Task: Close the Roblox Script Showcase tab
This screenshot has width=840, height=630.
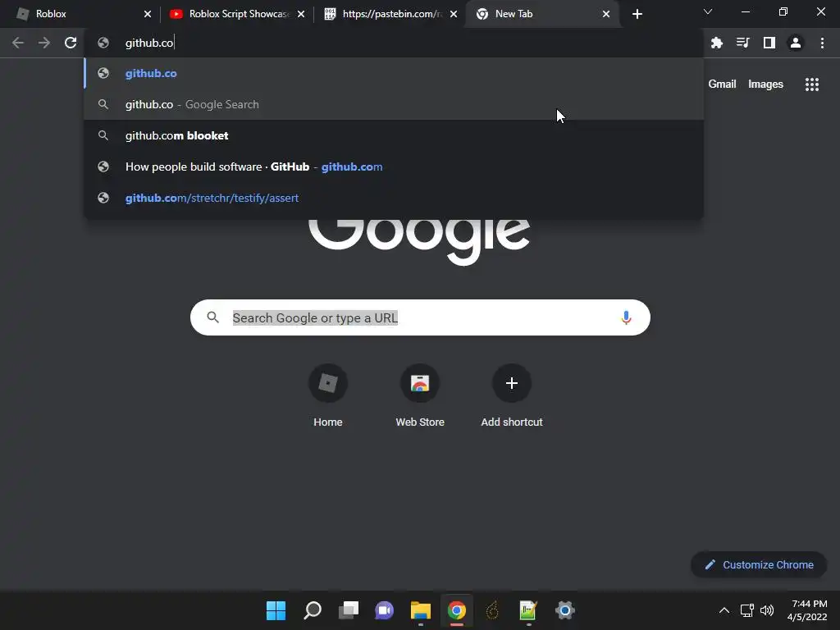Action: [x=301, y=14]
